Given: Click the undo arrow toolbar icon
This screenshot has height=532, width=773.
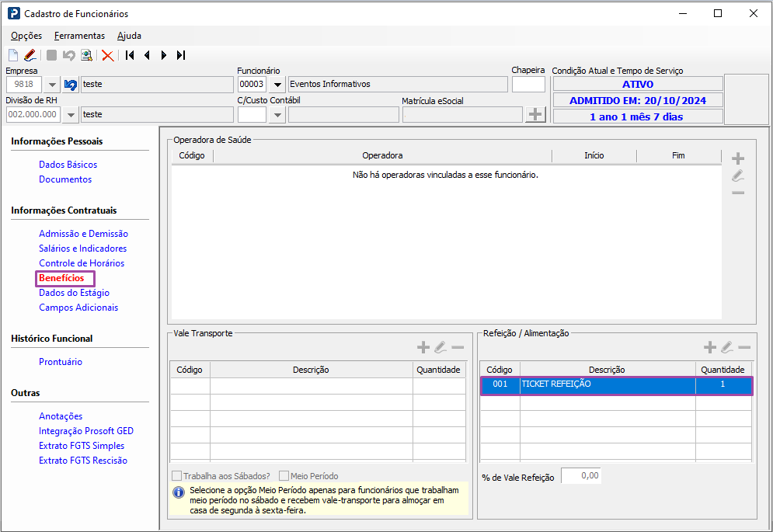Looking at the screenshot, I should click(68, 55).
